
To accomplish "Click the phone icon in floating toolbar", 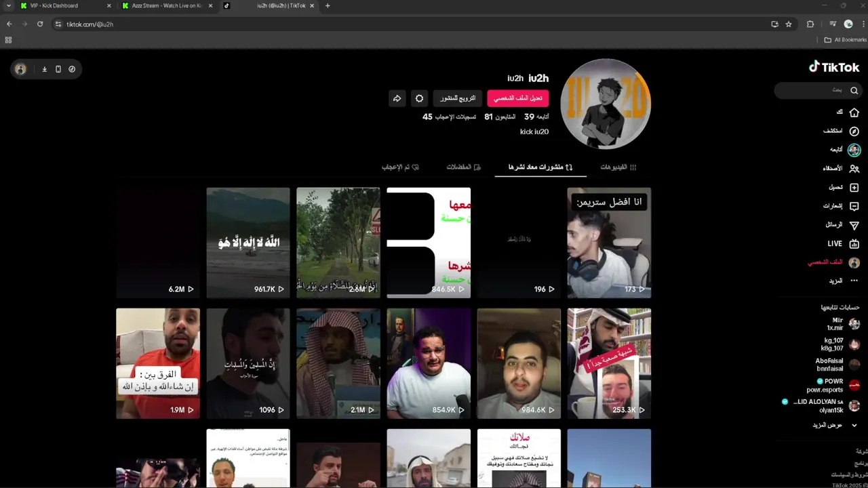I will [58, 69].
